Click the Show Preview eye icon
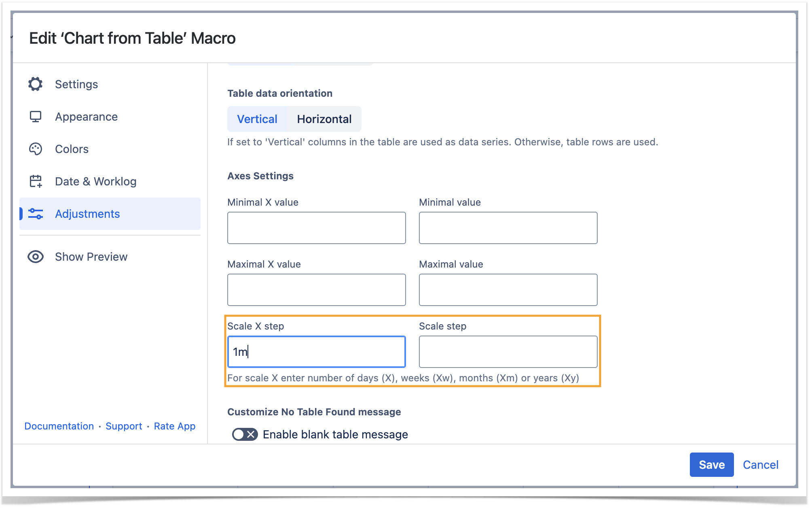This screenshot has width=812, height=508. point(36,257)
